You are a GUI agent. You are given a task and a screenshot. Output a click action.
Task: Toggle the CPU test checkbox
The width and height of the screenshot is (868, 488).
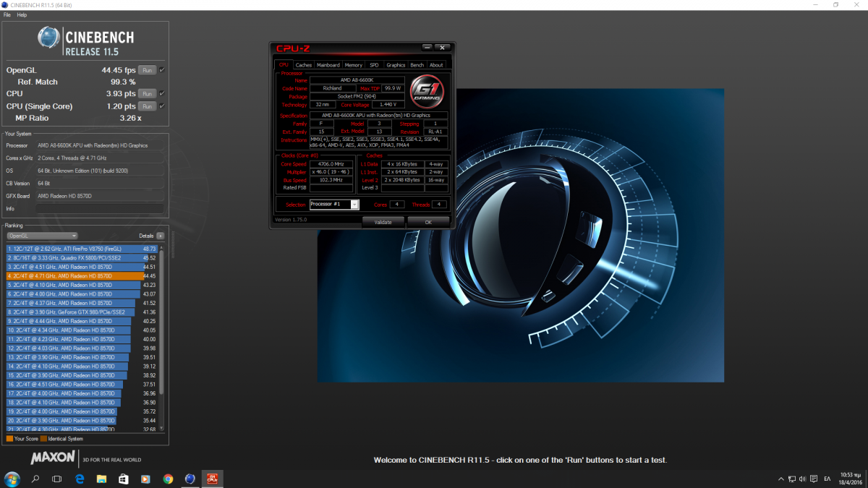tap(162, 93)
